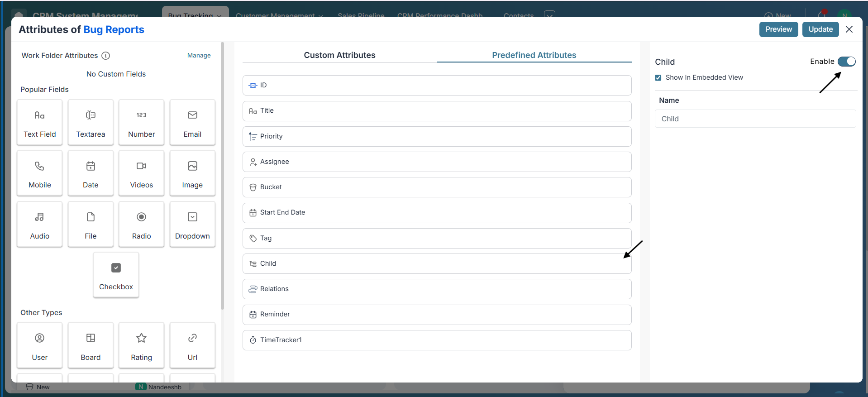Add a Text Field attribute
Viewport: 868px width, 397px height.
(x=40, y=123)
